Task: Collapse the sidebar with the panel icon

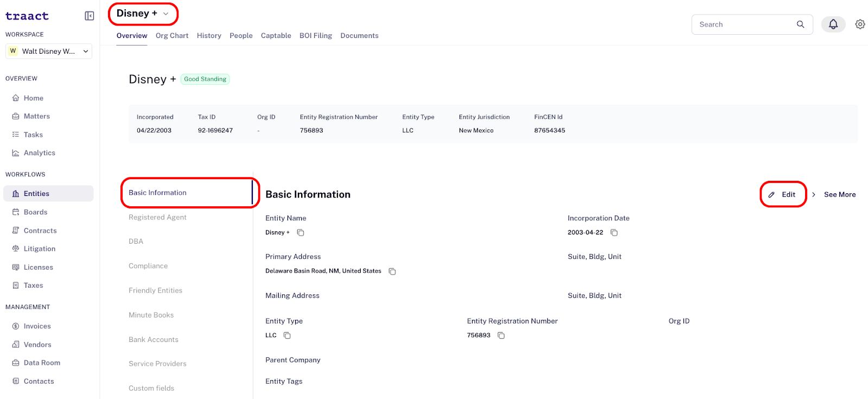Action: (90, 16)
